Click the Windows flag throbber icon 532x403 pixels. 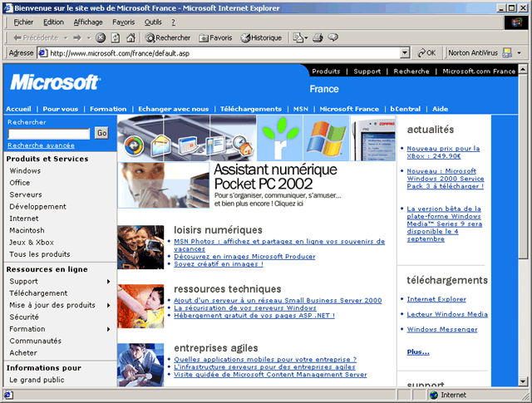click(517, 22)
